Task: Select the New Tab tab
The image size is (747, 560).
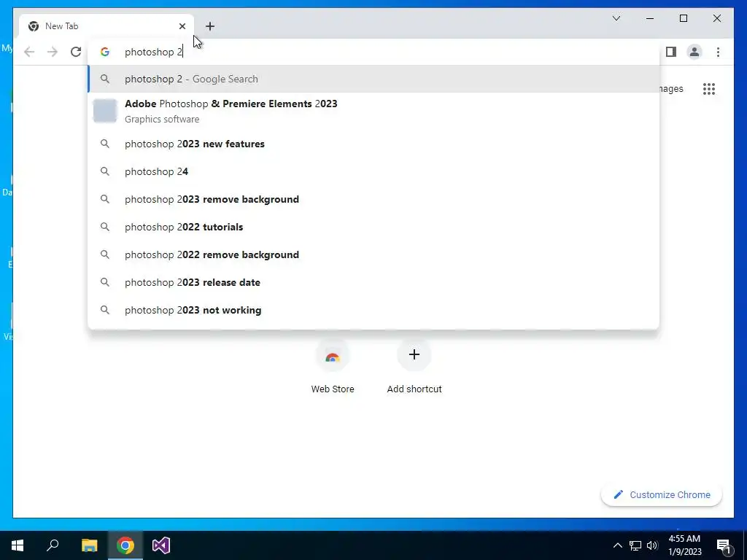Action: point(107,26)
